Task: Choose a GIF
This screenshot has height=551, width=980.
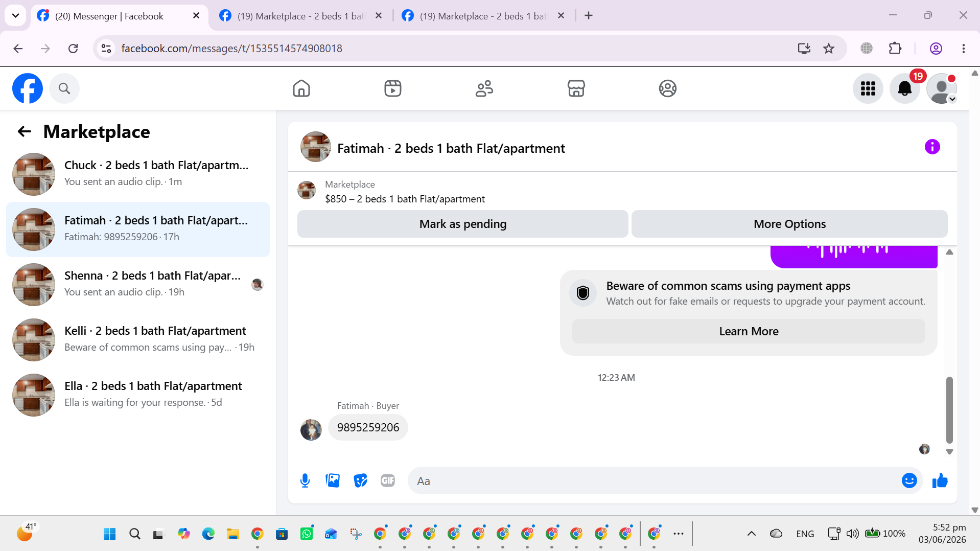Action: tap(388, 481)
